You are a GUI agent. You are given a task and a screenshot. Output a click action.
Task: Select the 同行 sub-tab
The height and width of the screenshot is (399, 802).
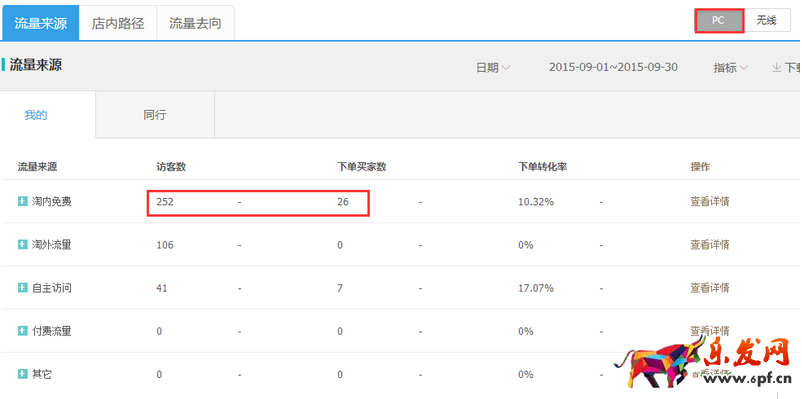154,115
